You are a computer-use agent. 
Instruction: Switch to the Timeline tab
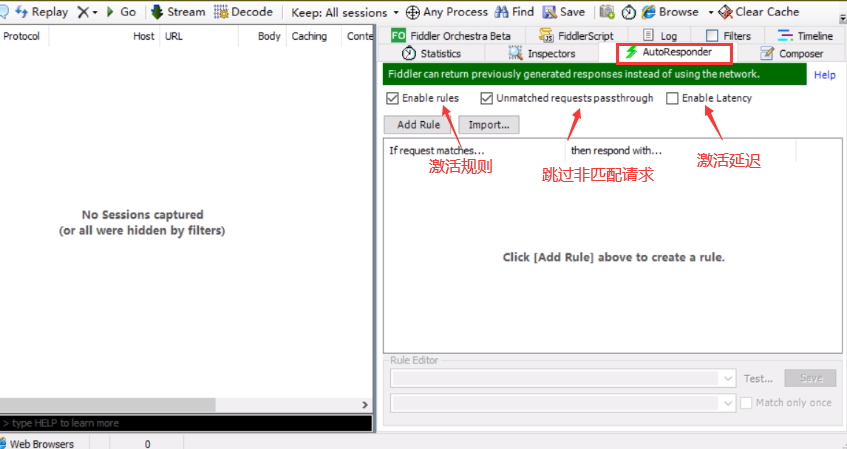[x=805, y=36]
